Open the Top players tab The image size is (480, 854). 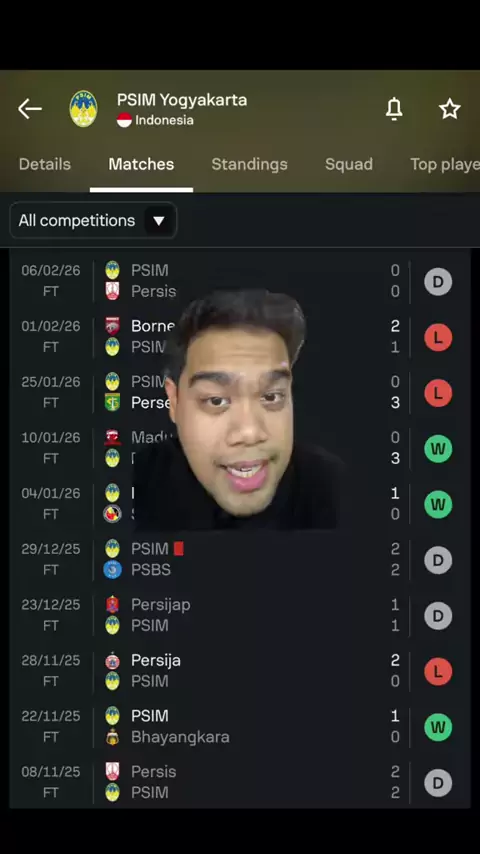point(445,164)
